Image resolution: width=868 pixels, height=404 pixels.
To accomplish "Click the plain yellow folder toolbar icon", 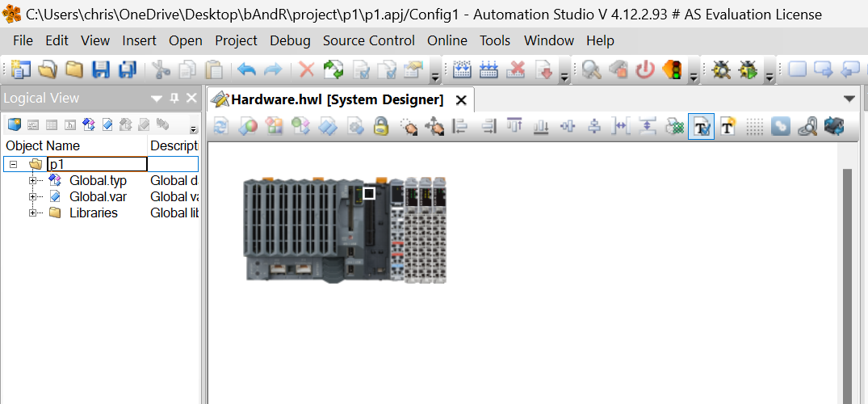I will coord(74,69).
